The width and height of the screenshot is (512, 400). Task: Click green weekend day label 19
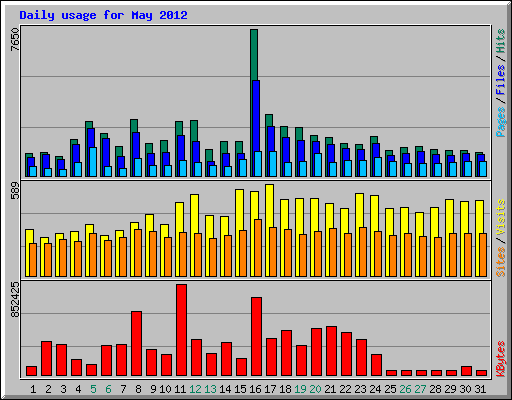coord(300,389)
